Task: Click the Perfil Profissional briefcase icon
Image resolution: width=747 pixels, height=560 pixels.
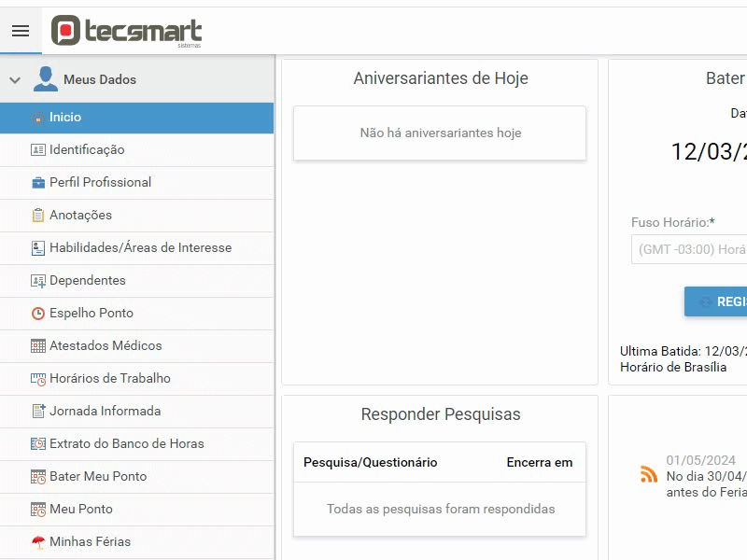Action: [38, 182]
